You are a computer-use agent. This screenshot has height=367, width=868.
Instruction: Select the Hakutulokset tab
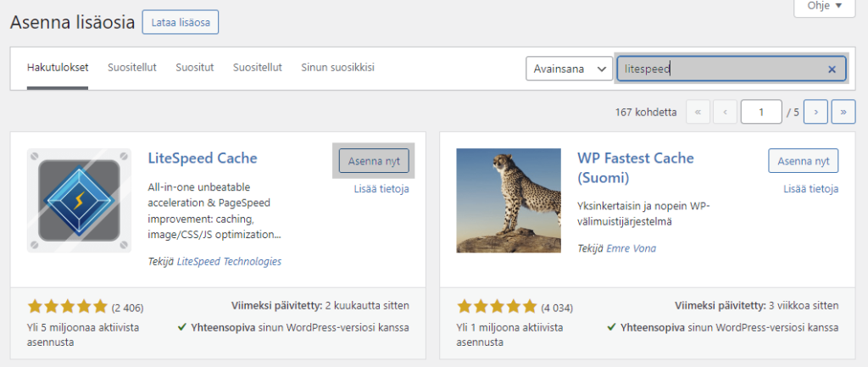pyautogui.click(x=58, y=68)
